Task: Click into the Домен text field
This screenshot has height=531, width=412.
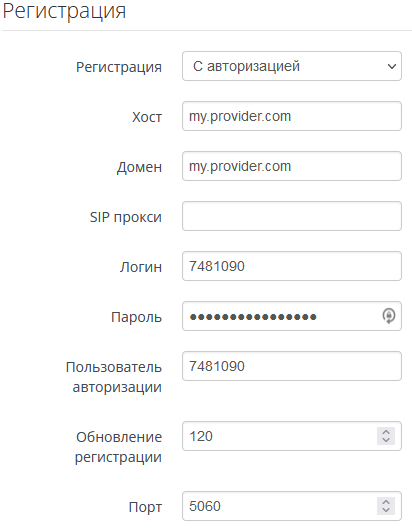Action: point(292,166)
